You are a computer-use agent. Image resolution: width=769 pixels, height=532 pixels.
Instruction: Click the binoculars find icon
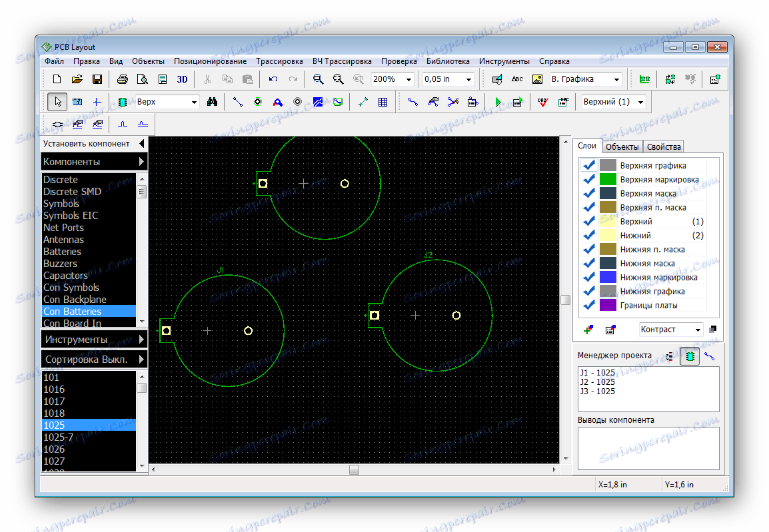point(213,102)
